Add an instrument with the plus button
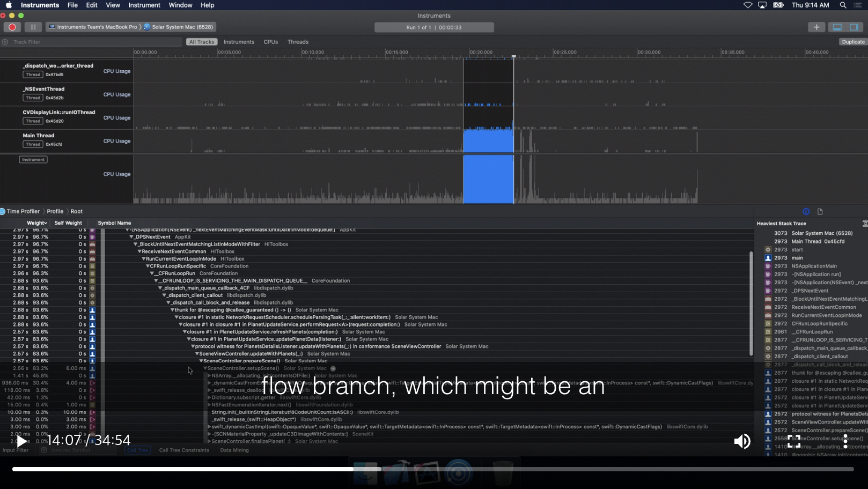Screen dimensions: 868x489 [816, 27]
